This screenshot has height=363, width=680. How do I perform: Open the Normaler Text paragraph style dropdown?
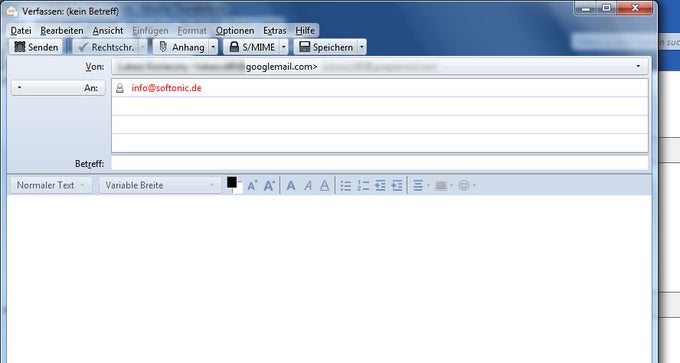point(51,185)
